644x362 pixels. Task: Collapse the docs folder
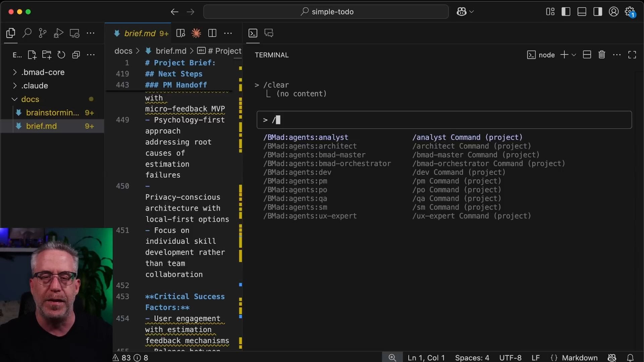point(30,99)
